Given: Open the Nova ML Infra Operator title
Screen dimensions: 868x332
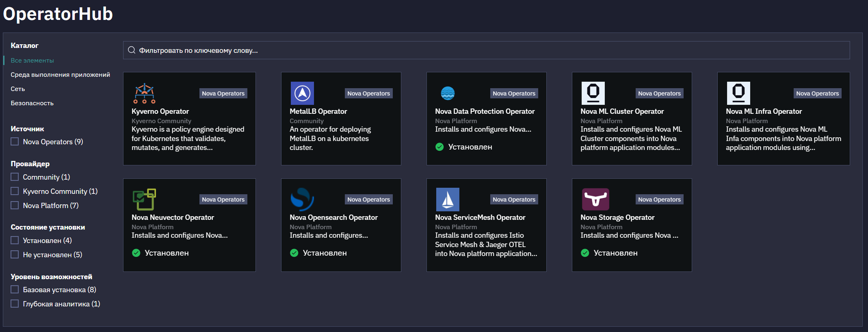Looking at the screenshot, I should (764, 111).
